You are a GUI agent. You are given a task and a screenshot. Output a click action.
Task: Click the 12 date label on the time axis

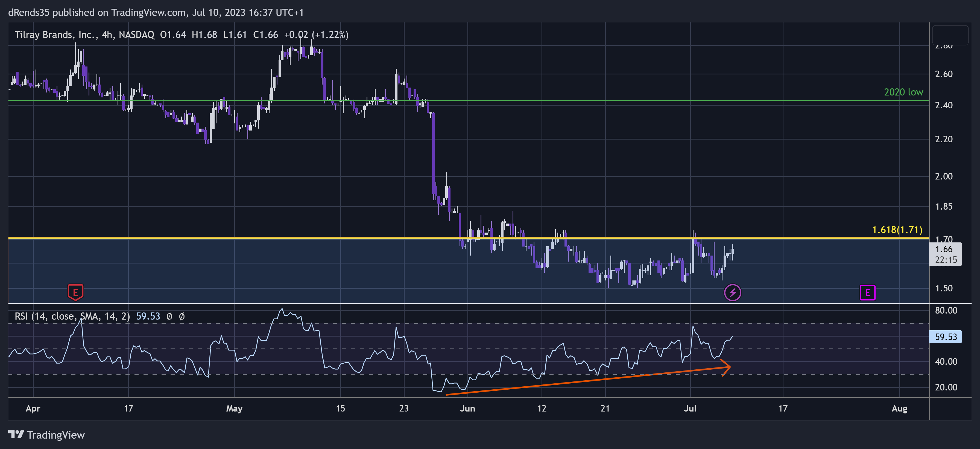[541, 409]
